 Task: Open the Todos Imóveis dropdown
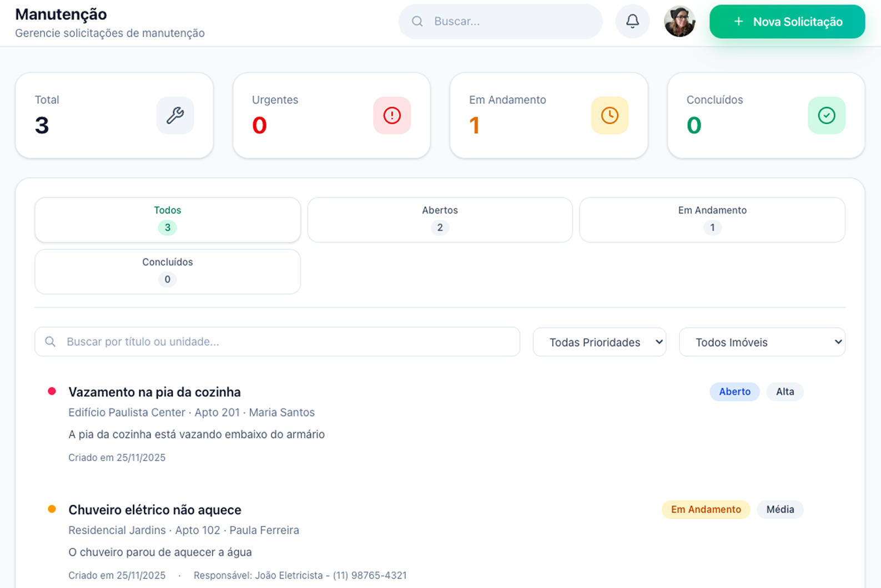(x=762, y=342)
